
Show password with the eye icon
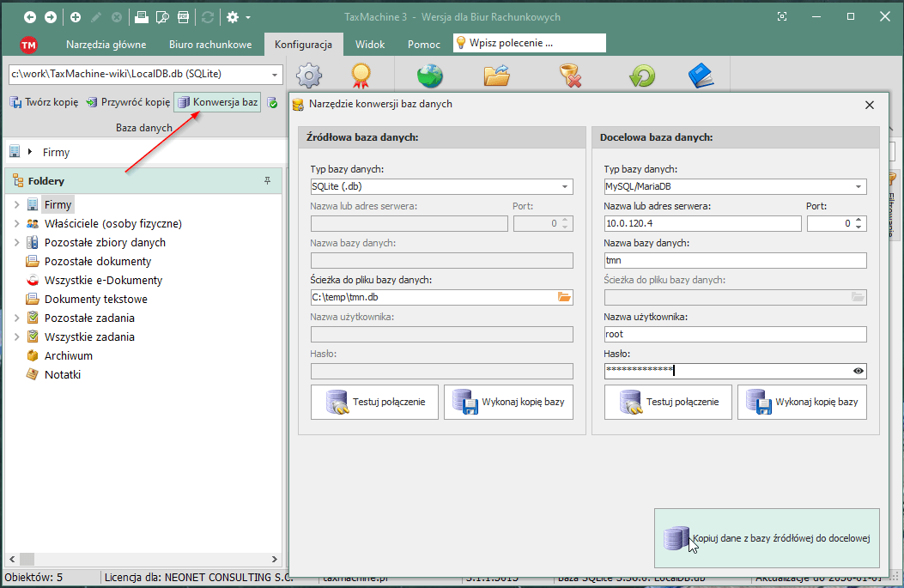click(x=858, y=371)
